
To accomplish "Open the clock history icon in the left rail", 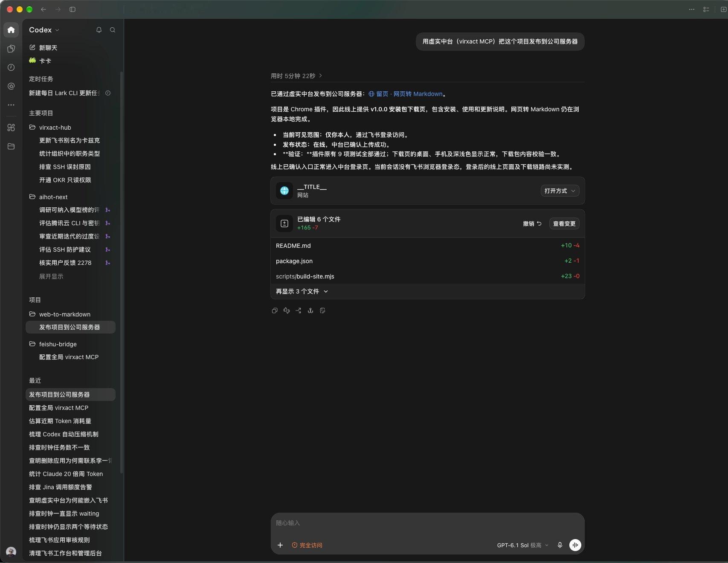I will pyautogui.click(x=11, y=67).
